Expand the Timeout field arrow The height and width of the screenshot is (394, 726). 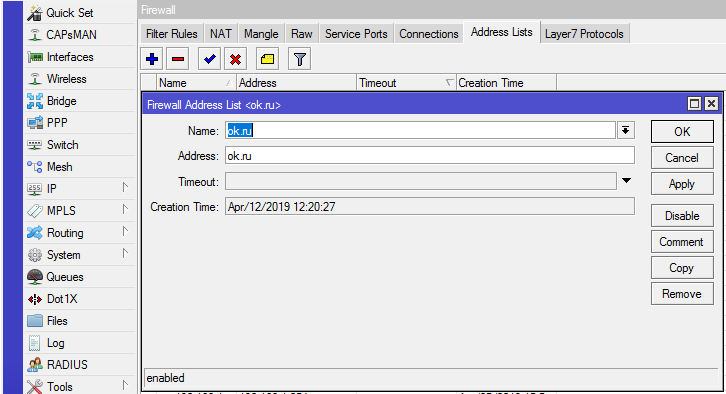pyautogui.click(x=626, y=181)
